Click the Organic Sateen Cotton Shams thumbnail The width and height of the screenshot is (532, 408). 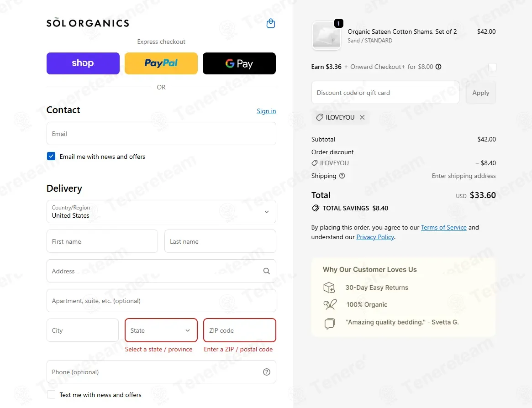[x=326, y=36]
